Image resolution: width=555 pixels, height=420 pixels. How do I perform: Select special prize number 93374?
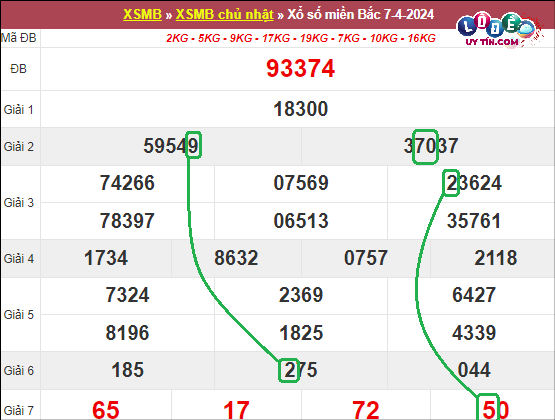click(x=301, y=68)
